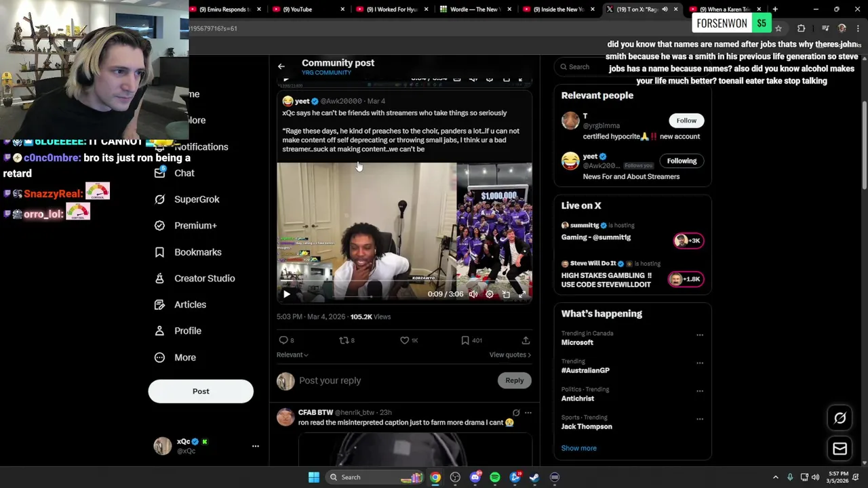Open the floating Grok button
This screenshot has height=488, width=868.
click(840, 418)
